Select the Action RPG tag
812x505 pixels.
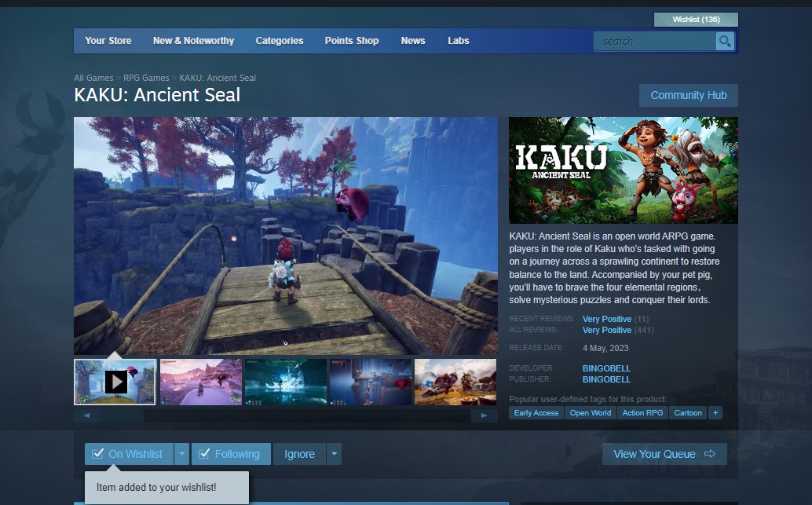642,413
